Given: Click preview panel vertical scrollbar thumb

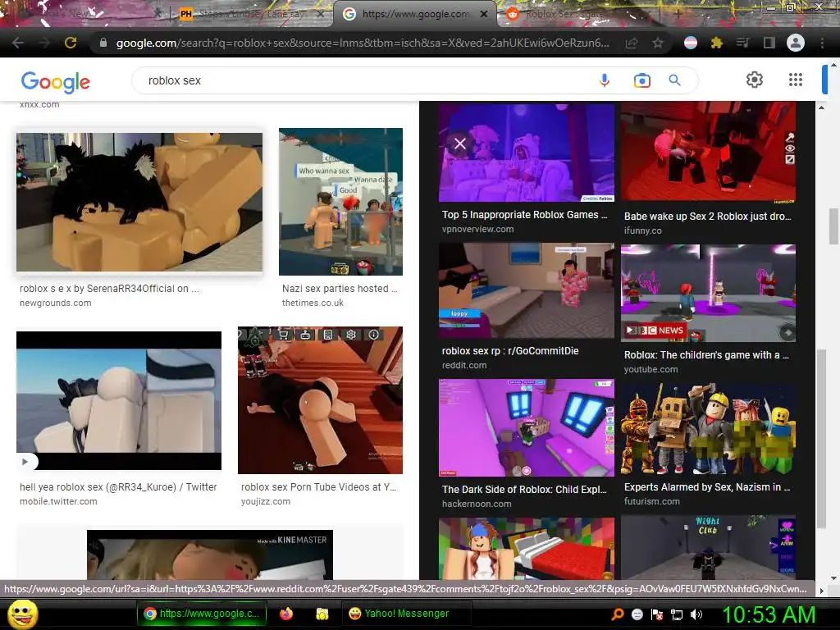Looking at the screenshot, I should [x=821, y=438].
